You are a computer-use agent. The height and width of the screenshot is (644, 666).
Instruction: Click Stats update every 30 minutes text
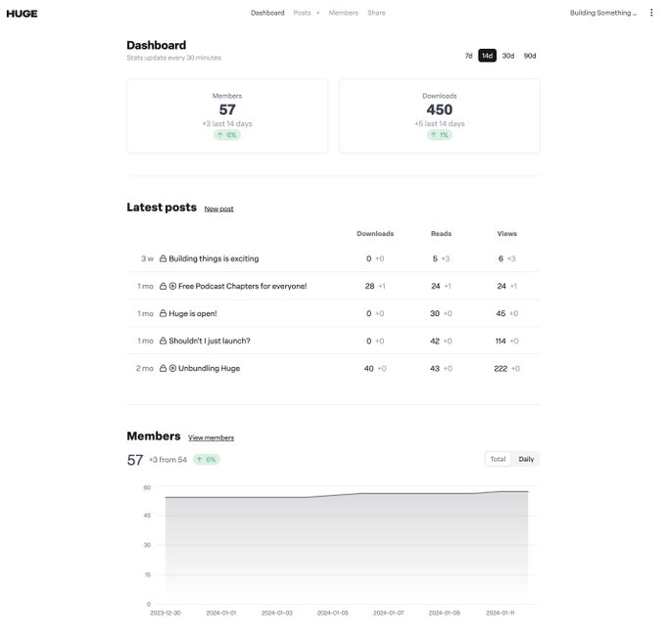point(173,58)
